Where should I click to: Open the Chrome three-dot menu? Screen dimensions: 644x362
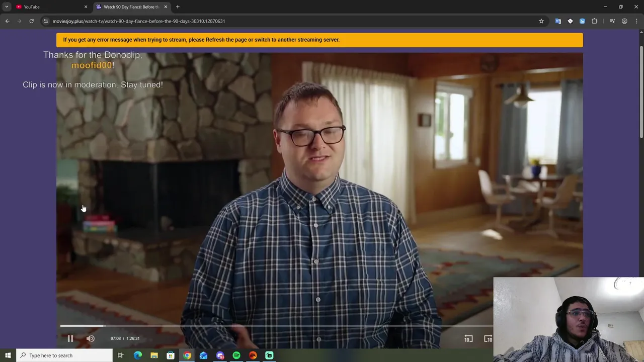(x=636, y=21)
